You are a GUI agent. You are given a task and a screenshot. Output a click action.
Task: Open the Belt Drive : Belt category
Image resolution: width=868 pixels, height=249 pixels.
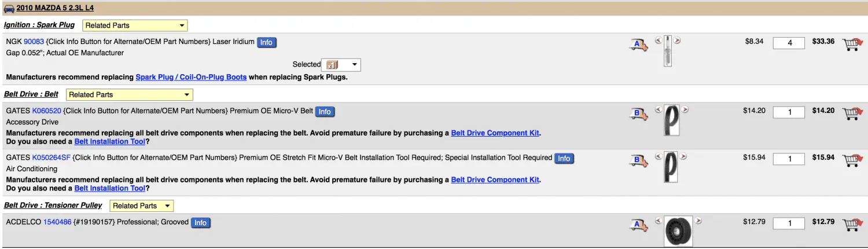[31, 94]
